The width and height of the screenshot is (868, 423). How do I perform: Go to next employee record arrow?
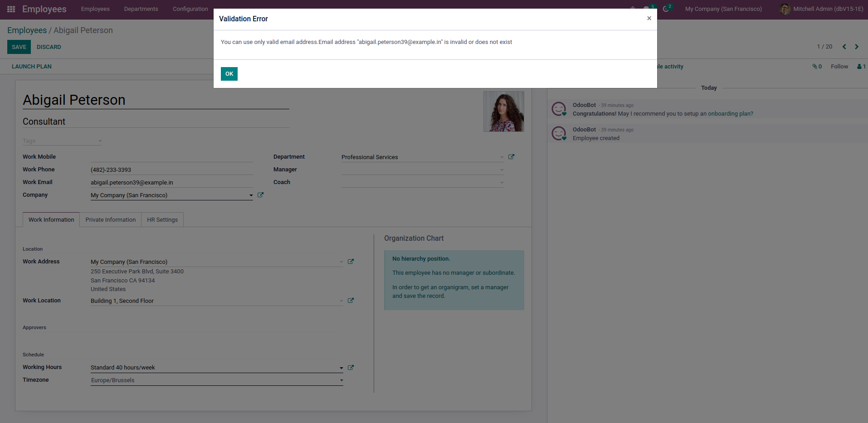pos(857,47)
